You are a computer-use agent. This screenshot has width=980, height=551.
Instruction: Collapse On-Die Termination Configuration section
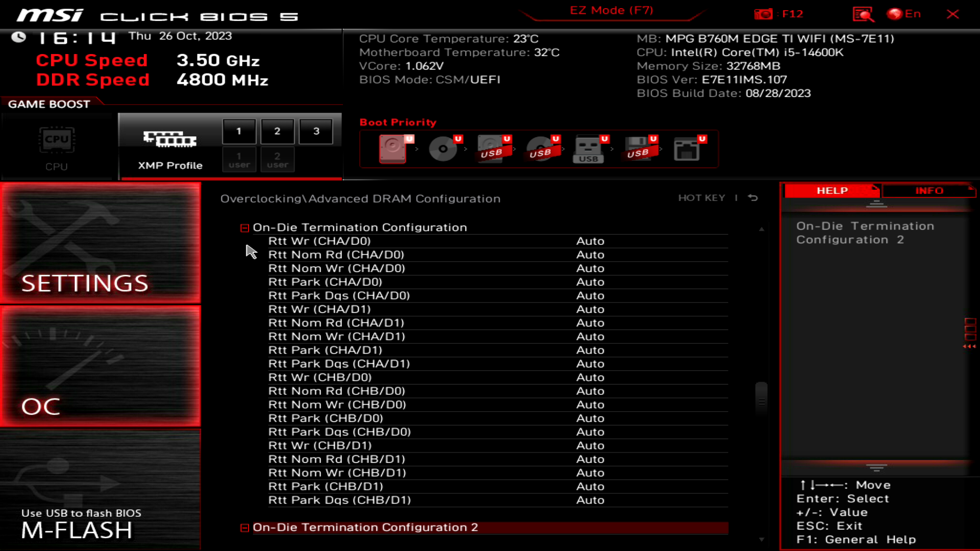pos(244,228)
